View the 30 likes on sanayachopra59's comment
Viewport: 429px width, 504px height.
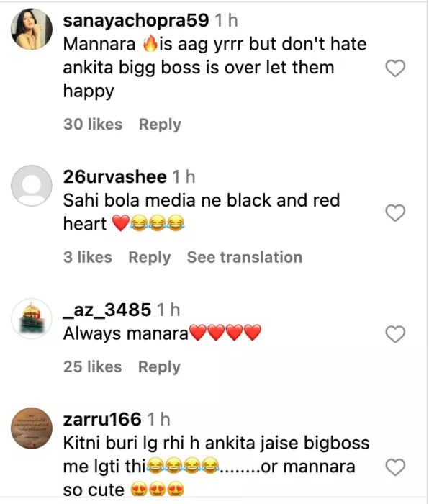pos(93,124)
